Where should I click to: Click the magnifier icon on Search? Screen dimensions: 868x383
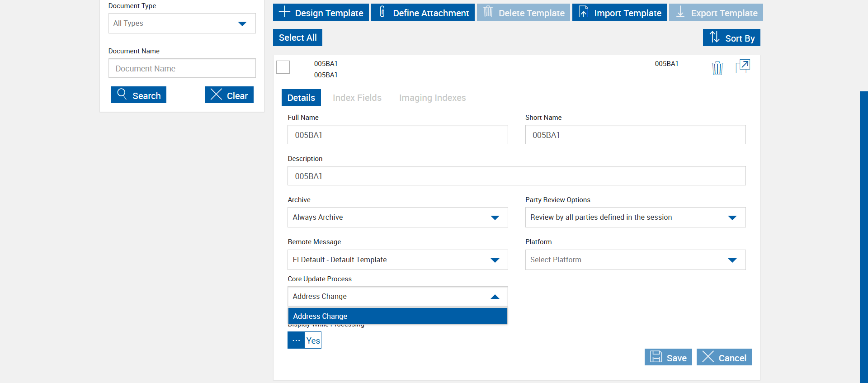click(x=122, y=94)
